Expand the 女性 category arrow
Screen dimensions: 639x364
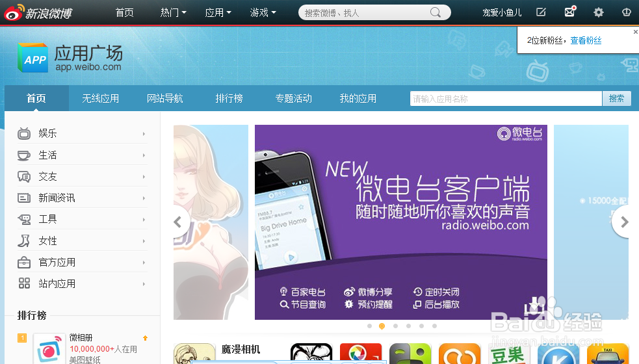coord(144,241)
